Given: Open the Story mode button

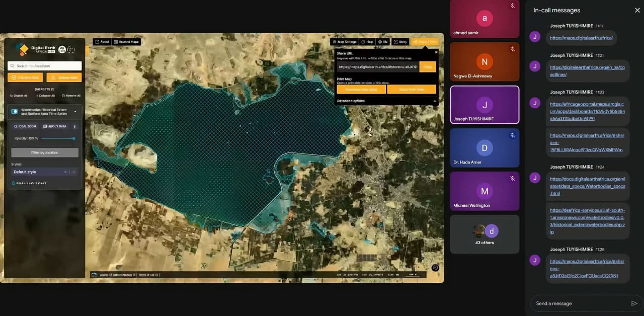Looking at the screenshot, I should (x=400, y=42).
